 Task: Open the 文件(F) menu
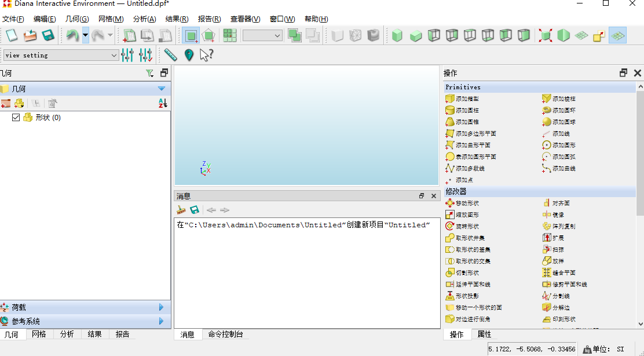[x=13, y=19]
